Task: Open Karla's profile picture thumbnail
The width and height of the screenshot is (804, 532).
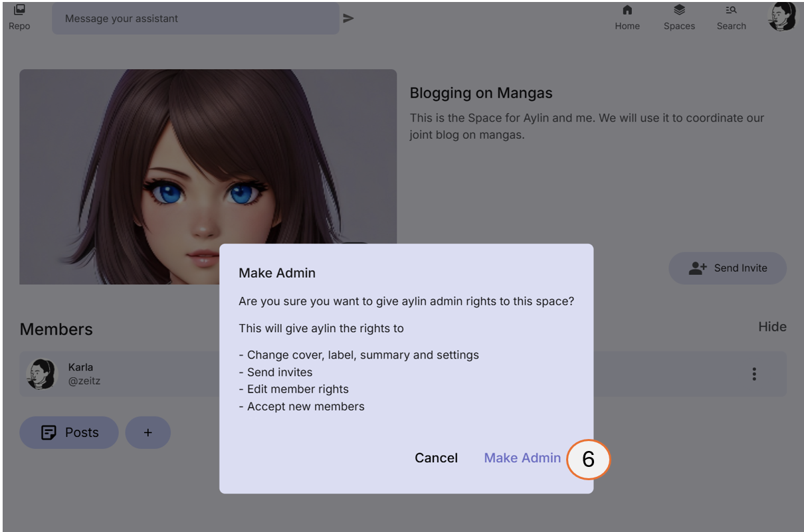Action: click(x=42, y=373)
